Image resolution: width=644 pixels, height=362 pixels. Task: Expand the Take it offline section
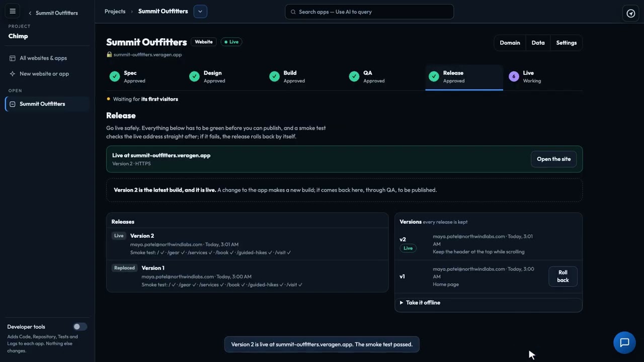tap(488, 303)
